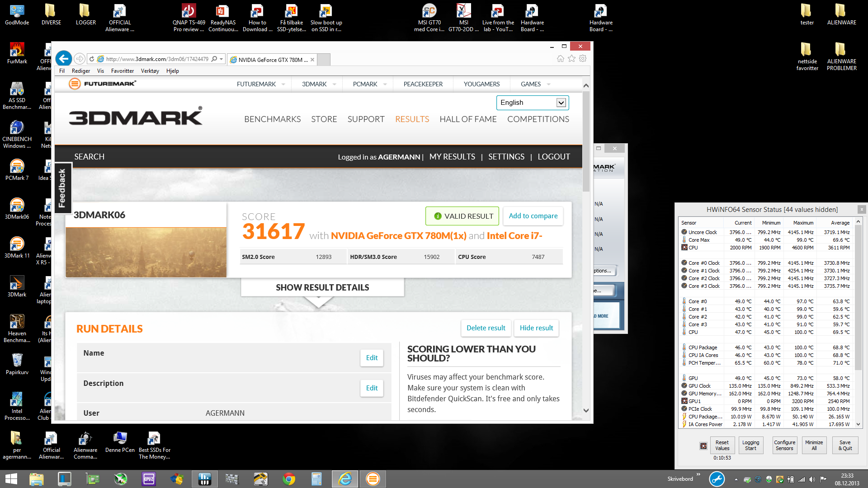Viewport: 868px width, 488px height.
Task: Open the calculator taskbar icon
Action: point(316,479)
